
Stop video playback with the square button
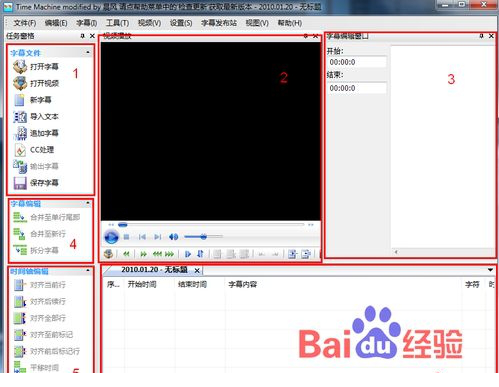coord(126,237)
